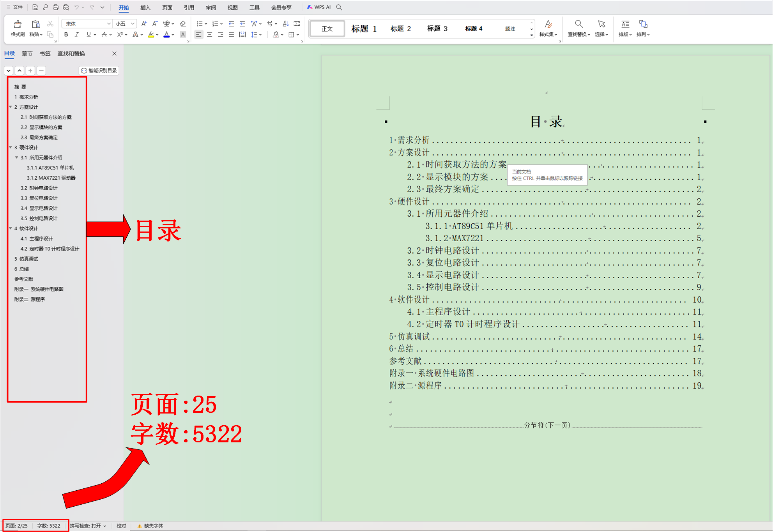Switch to the 章节 panel tab

pos(27,53)
